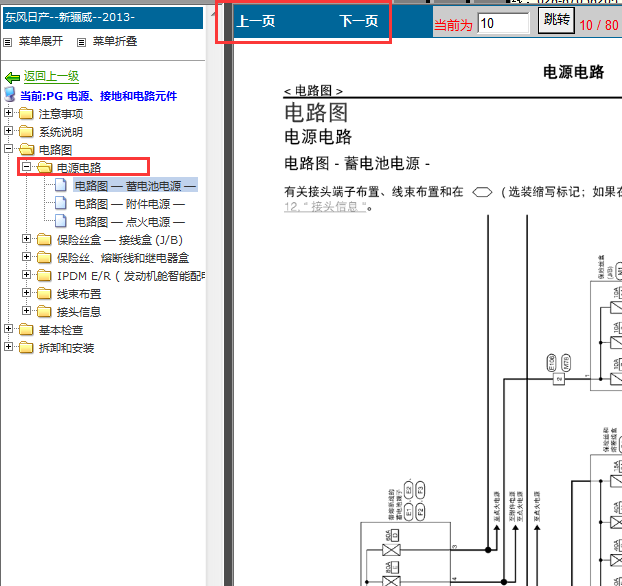
Task: Select the 电源电路 tree label
Action: tap(79, 168)
